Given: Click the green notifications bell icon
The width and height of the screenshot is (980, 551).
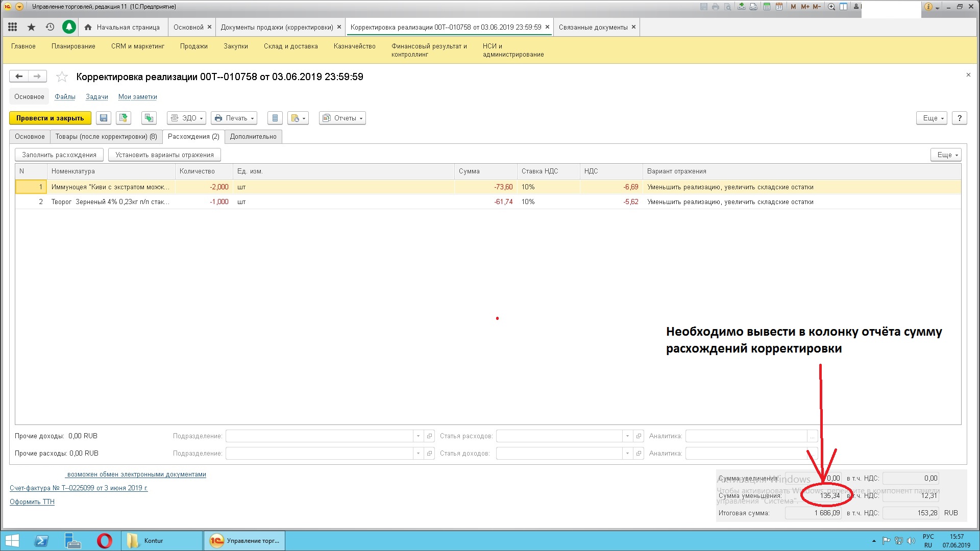Looking at the screenshot, I should [69, 27].
